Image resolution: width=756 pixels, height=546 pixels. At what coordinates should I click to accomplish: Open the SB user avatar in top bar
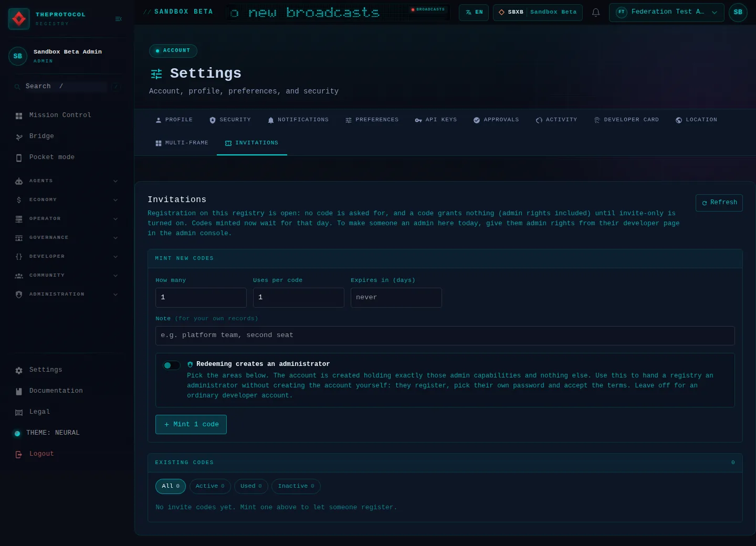point(738,12)
